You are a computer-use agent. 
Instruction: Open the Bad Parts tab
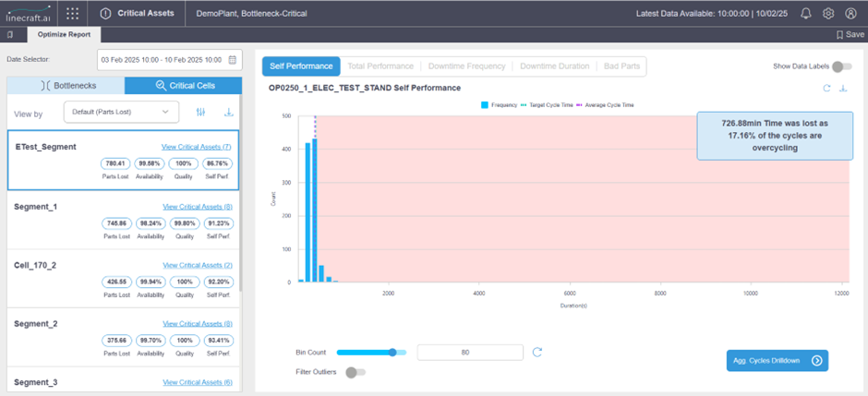point(621,66)
